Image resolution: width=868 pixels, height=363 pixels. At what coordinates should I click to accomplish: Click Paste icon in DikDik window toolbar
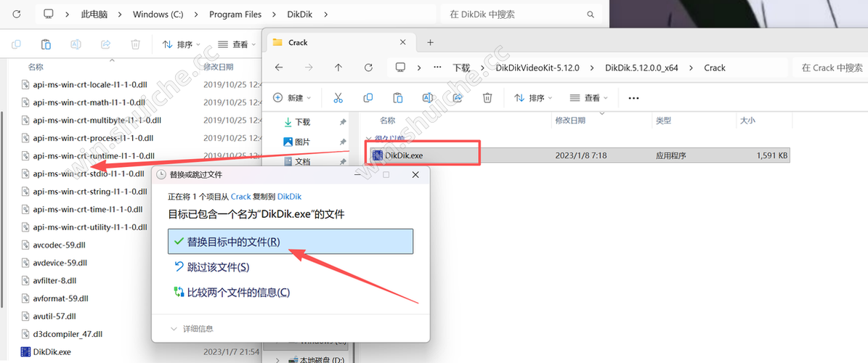point(46,44)
